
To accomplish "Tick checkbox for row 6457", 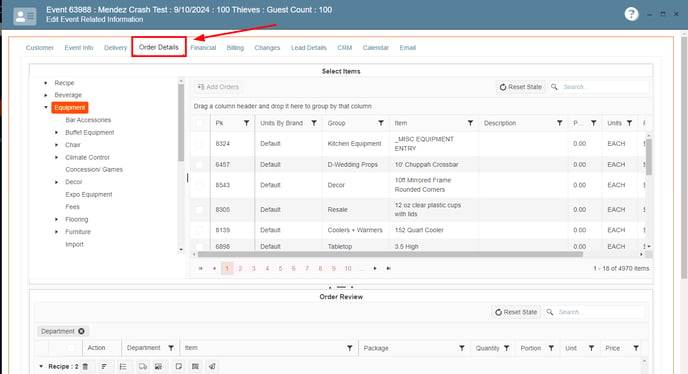I will coord(199,165).
